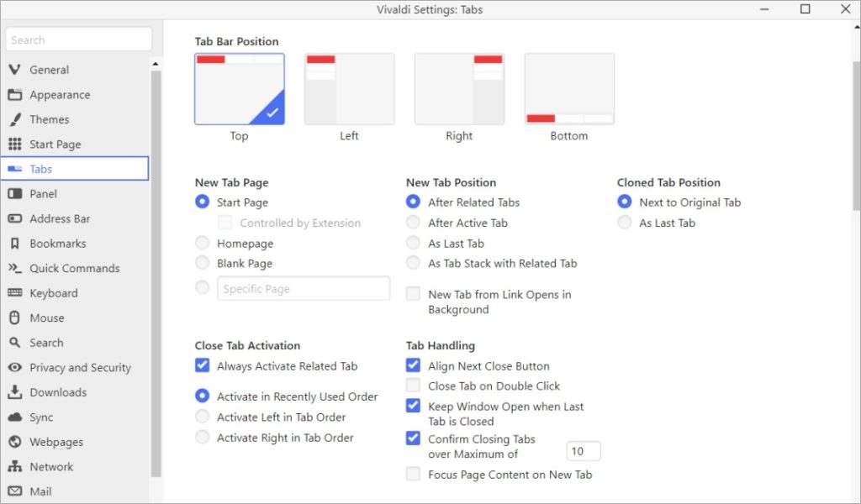Screen dimensions: 861x504
Task: Select Activate Left in Tab Order
Action: tap(202, 417)
